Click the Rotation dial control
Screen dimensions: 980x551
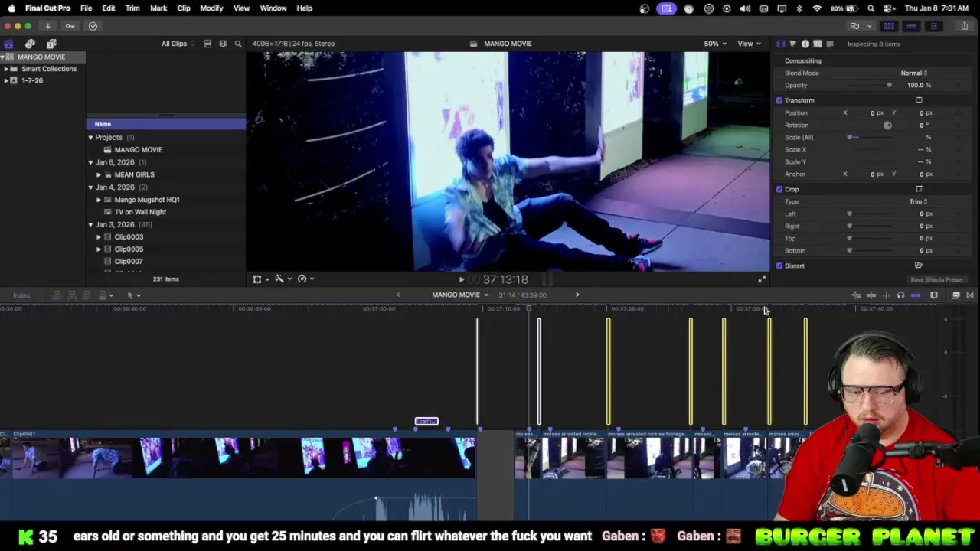[x=887, y=125]
